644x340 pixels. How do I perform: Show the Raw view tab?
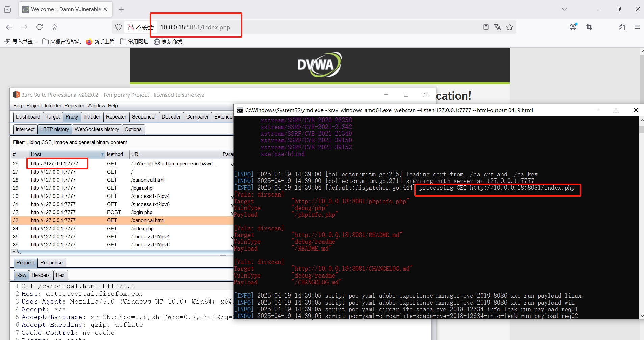click(21, 275)
